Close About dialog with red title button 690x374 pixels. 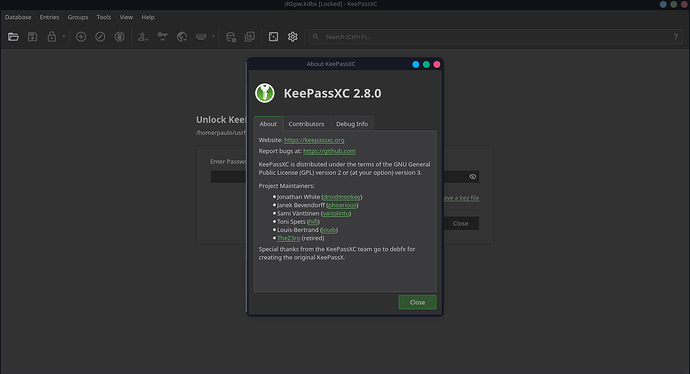(x=437, y=64)
